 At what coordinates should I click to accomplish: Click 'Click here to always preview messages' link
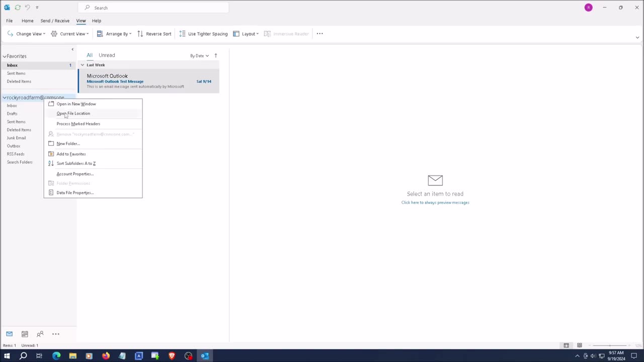(435, 203)
